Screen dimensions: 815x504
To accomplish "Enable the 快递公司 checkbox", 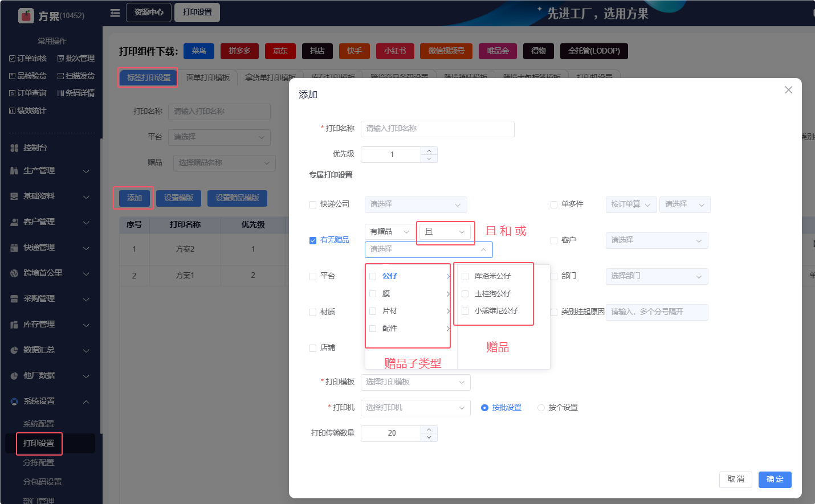I will (x=313, y=204).
